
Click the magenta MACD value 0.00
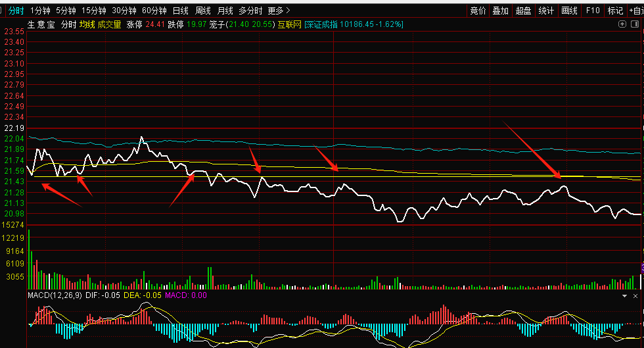click(x=199, y=295)
